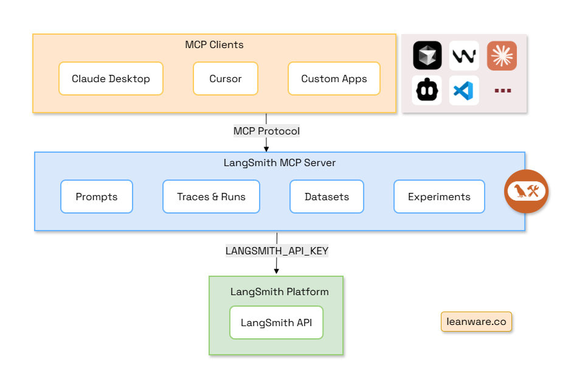Click the Windsurf wave logo icon
588x387 pixels.
(464, 55)
